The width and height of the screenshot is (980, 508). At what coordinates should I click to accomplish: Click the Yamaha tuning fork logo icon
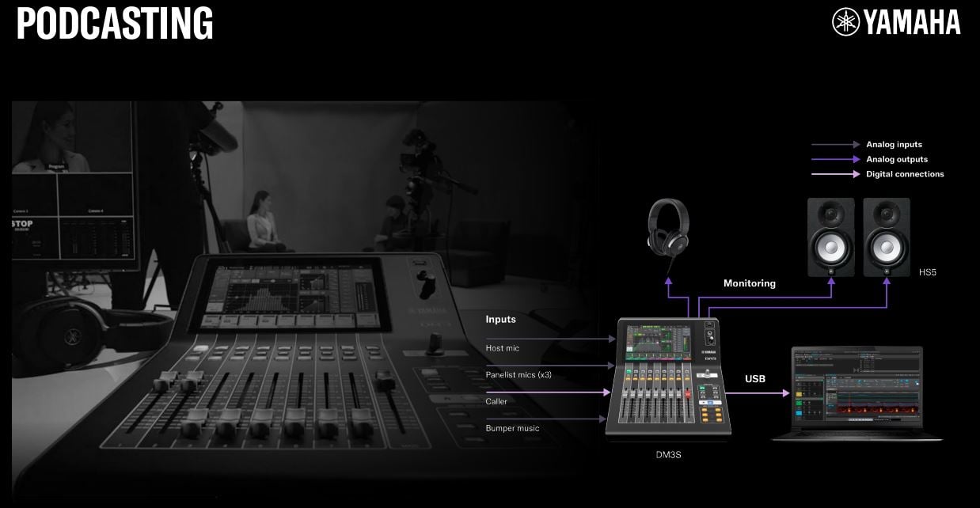click(845, 22)
